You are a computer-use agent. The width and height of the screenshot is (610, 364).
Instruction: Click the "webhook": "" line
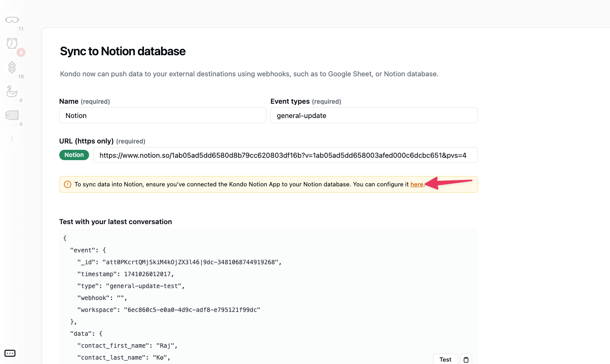102,298
